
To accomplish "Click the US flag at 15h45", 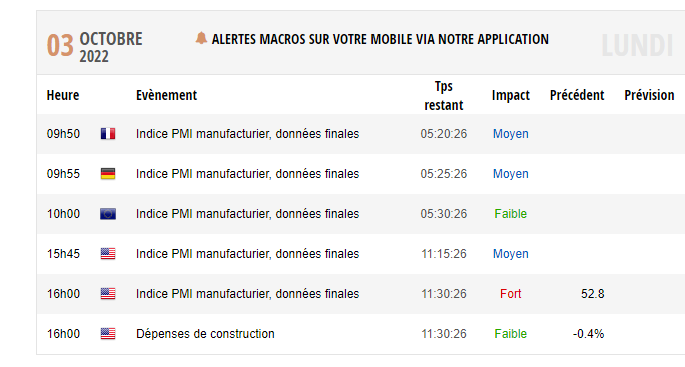I will [x=108, y=254].
